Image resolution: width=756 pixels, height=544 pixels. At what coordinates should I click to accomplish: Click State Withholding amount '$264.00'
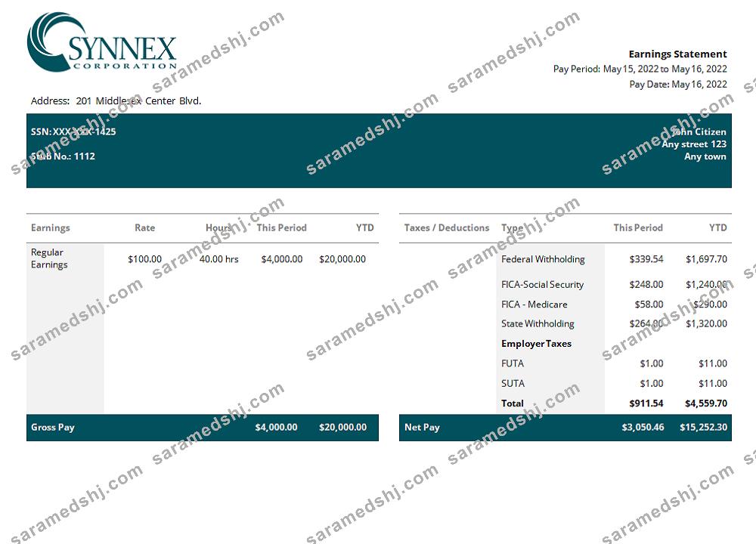pos(646,323)
